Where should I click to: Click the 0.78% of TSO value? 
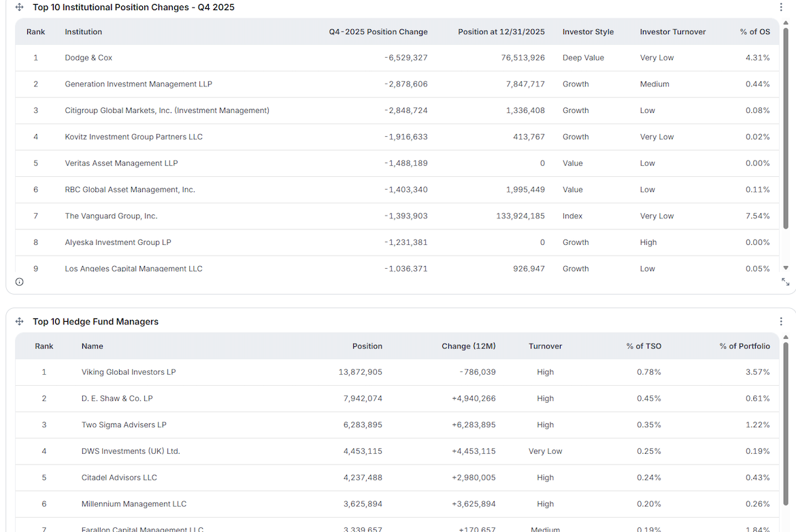click(649, 372)
